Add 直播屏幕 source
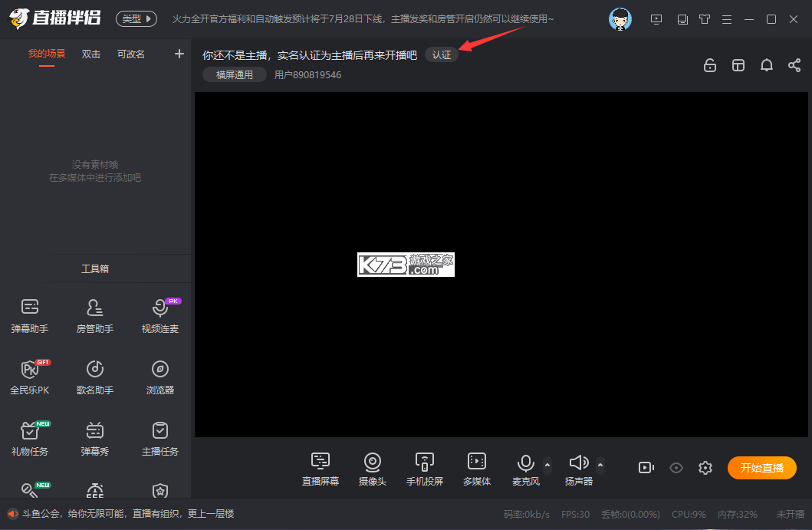 pyautogui.click(x=320, y=469)
